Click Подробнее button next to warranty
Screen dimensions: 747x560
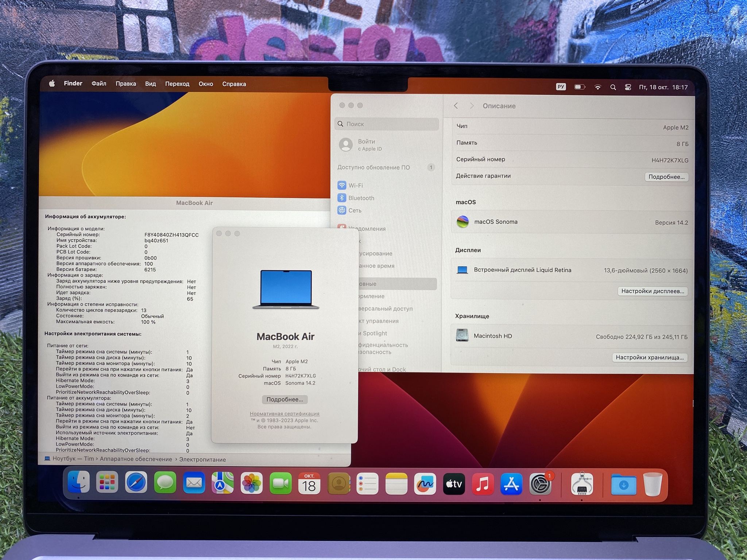(x=666, y=177)
